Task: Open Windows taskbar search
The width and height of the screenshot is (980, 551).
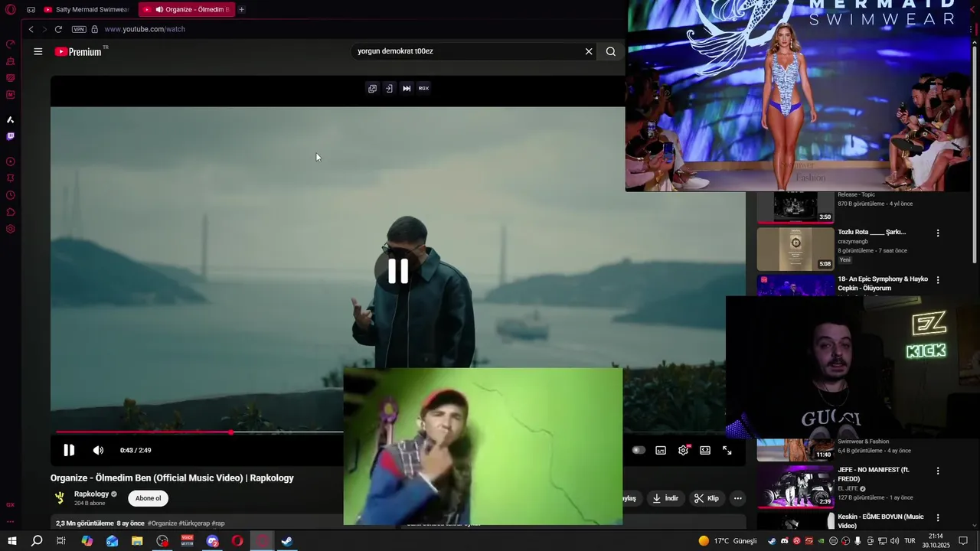Action: click(x=37, y=541)
